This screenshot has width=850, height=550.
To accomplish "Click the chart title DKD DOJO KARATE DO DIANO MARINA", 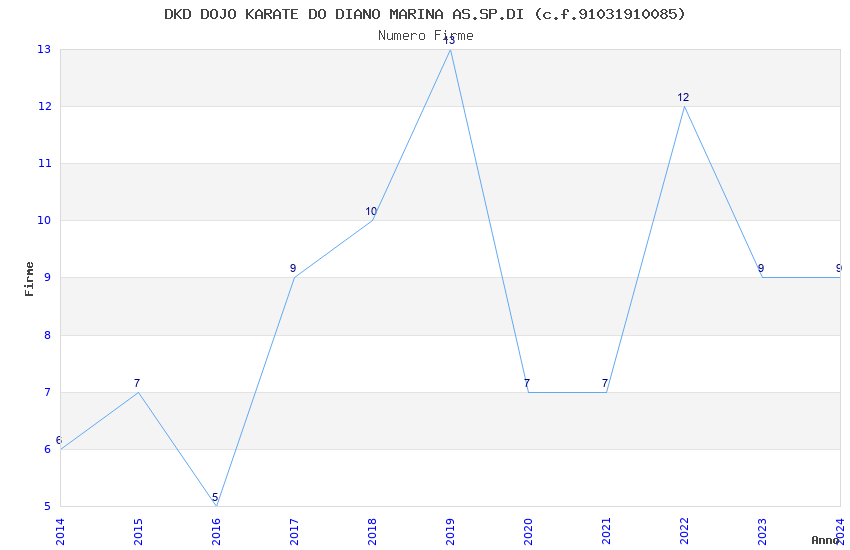I will tap(425, 14).
